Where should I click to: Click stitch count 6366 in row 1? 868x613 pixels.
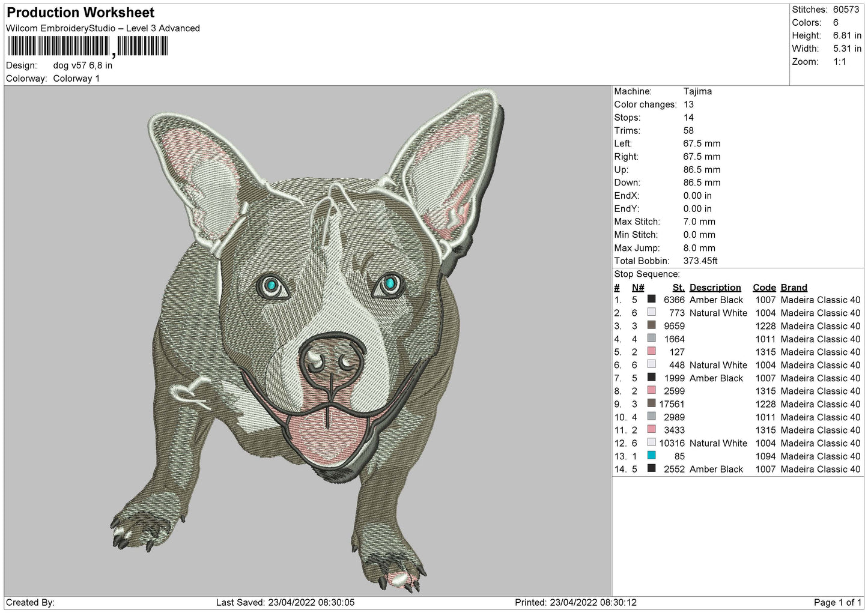tap(674, 300)
